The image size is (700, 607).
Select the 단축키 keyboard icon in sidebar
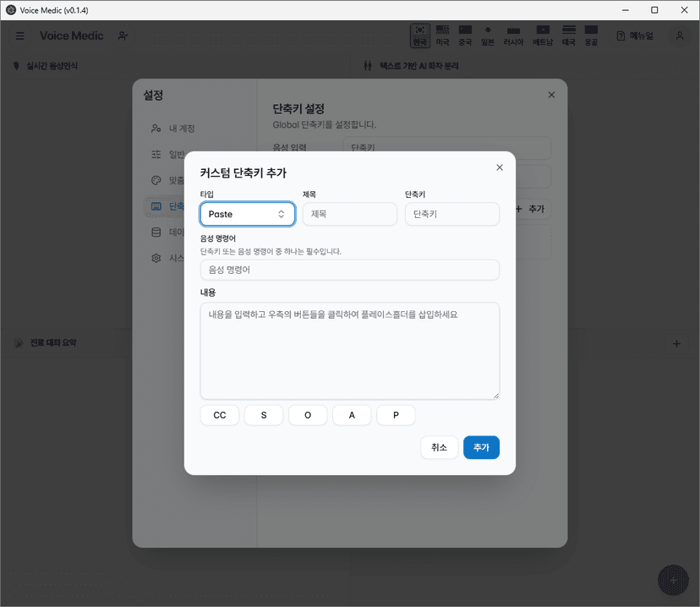pyautogui.click(x=155, y=205)
